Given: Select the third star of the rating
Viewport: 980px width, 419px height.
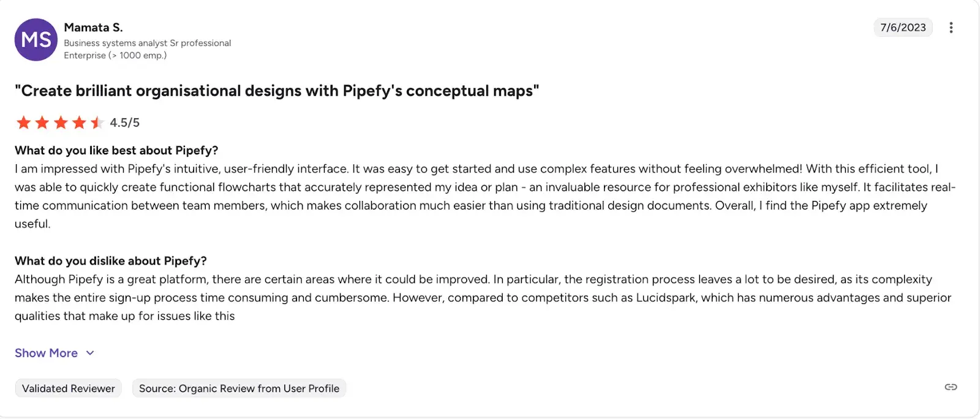Looking at the screenshot, I should click(x=60, y=123).
